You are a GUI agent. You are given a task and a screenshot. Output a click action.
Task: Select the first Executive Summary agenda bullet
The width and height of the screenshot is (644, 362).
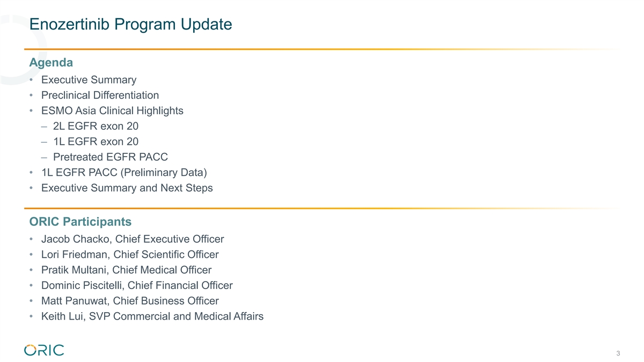click(x=89, y=80)
